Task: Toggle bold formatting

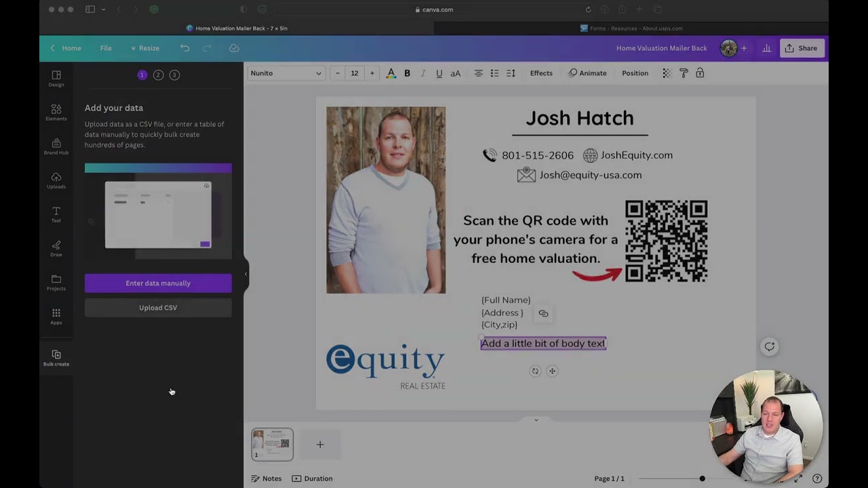Action: 407,73
